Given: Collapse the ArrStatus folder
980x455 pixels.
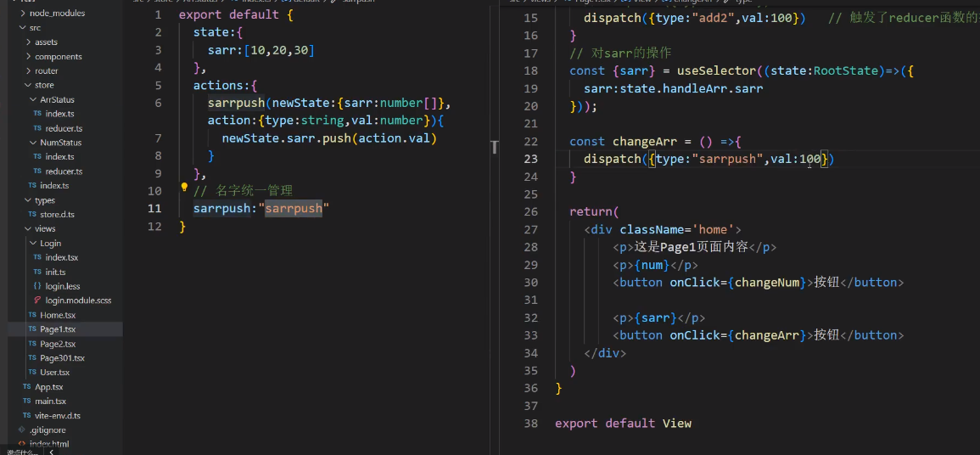Looking at the screenshot, I should [33, 99].
